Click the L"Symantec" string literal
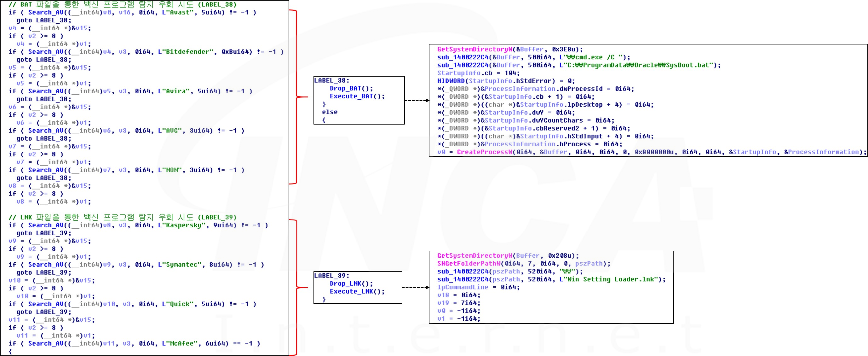 click(x=180, y=265)
